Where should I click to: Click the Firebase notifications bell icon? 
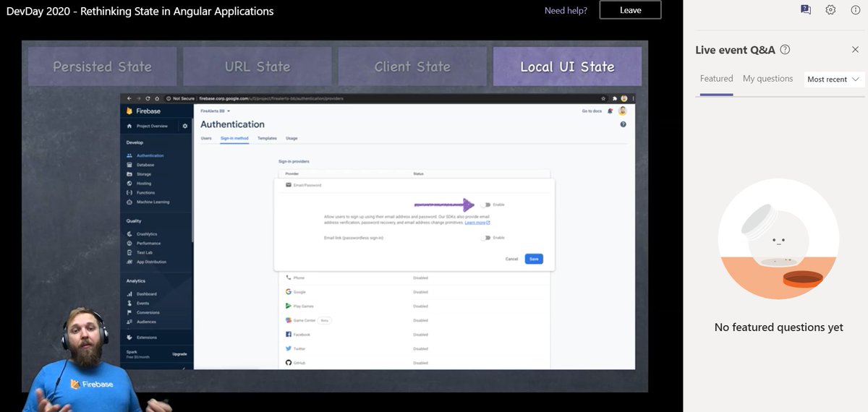(x=610, y=111)
